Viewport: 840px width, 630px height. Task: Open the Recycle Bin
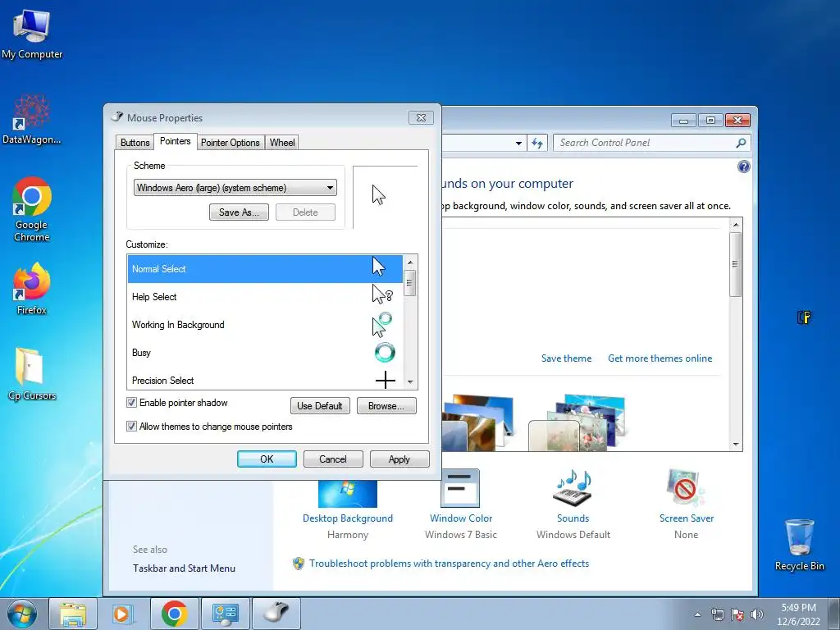tap(799, 545)
